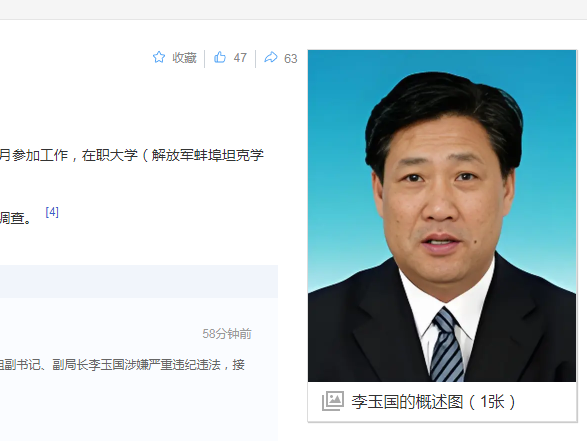Click the image gallery icon below the portrait
587x441 pixels.
[332, 401]
